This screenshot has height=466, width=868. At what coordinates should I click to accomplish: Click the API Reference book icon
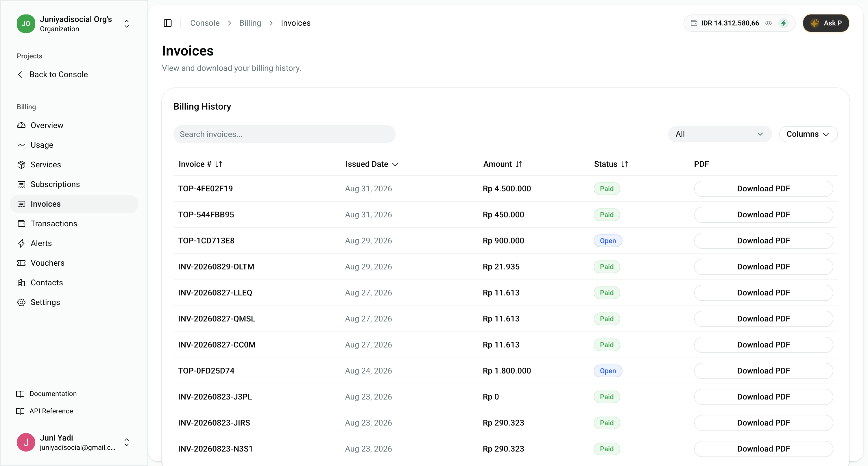(20, 411)
